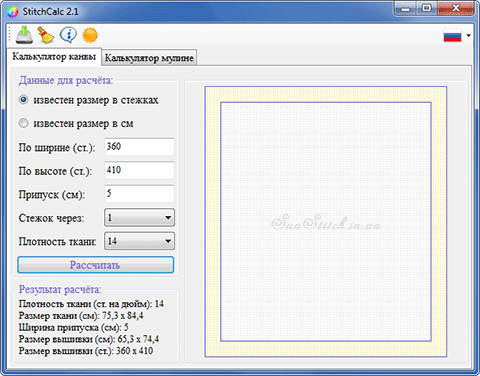480x376 pixels.
Task: Click the 'Размер вышивки (см): 65,3 x 74,4' result
Action: (89, 339)
